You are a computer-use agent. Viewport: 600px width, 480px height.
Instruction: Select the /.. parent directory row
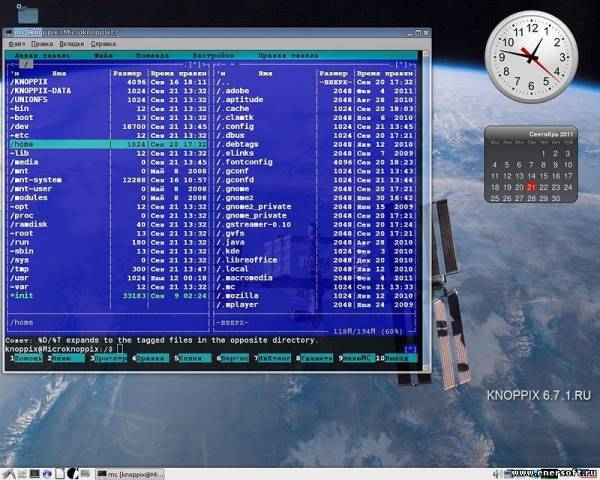pyautogui.click(x=315, y=82)
